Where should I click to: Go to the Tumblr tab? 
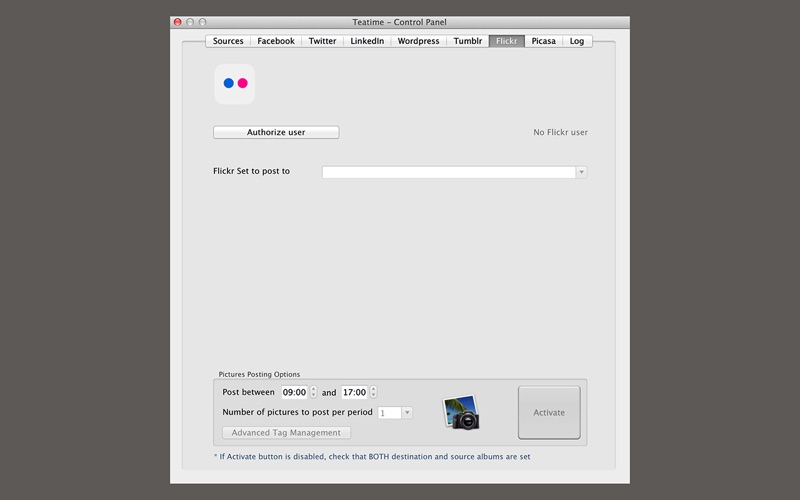tap(467, 41)
